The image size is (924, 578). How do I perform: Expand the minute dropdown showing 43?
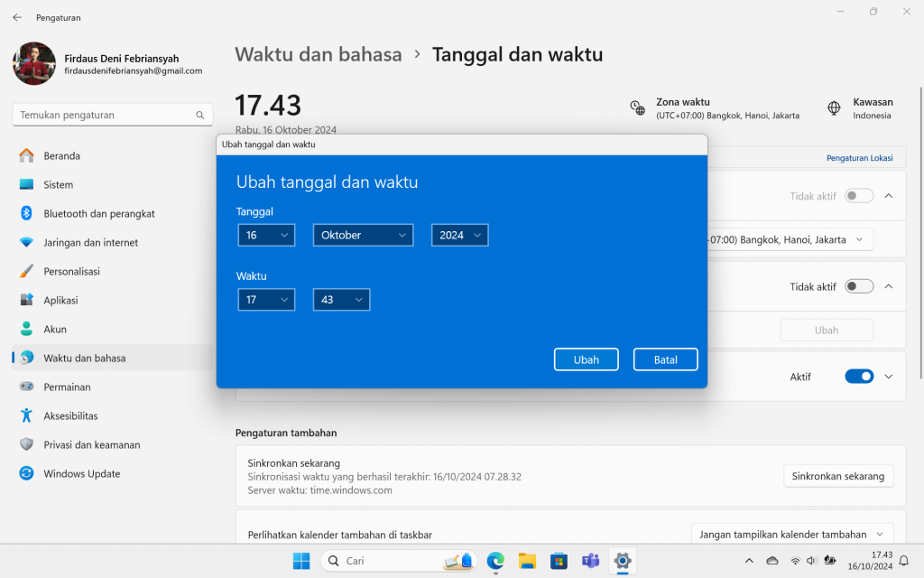tap(341, 300)
